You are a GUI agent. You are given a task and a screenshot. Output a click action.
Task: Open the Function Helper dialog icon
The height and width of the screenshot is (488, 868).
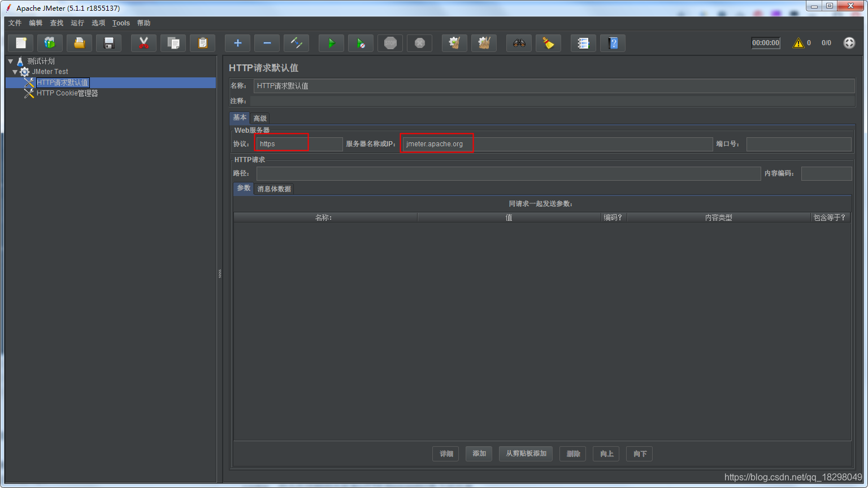coord(583,43)
